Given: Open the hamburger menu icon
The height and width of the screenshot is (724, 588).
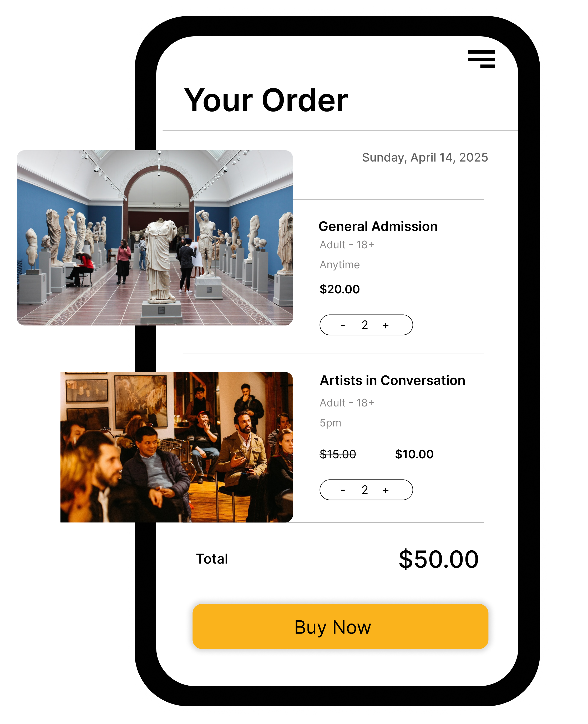Looking at the screenshot, I should coord(481,59).
